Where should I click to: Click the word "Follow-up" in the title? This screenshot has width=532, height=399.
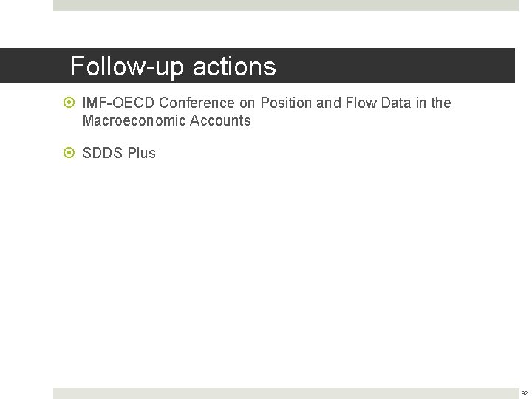tap(127, 66)
